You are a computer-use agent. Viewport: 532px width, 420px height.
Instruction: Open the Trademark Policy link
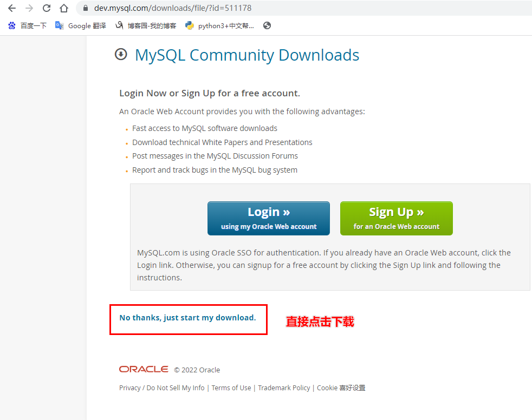[284, 388]
